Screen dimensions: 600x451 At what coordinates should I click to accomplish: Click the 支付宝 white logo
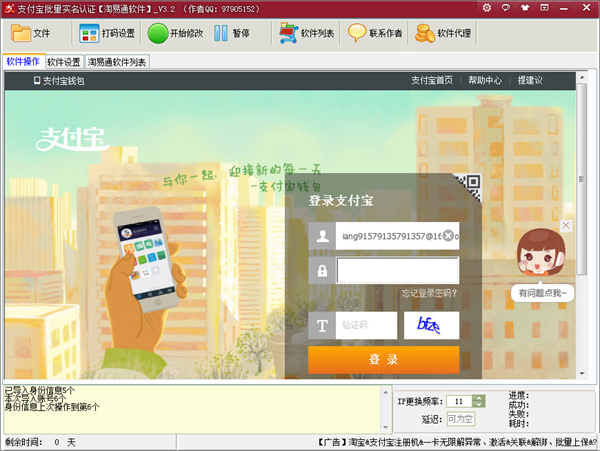[72, 139]
